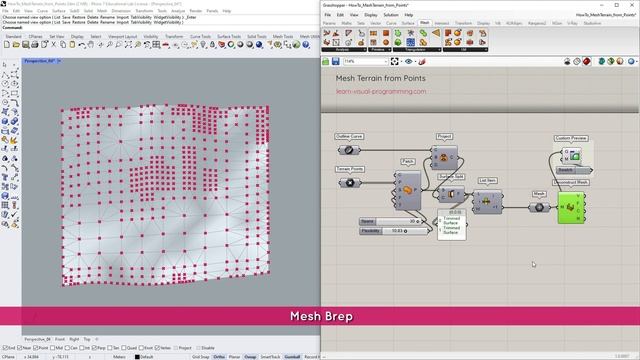Switch to the Top viewport tab
The width and height of the screenshot is (640, 360).
[x=87, y=339]
